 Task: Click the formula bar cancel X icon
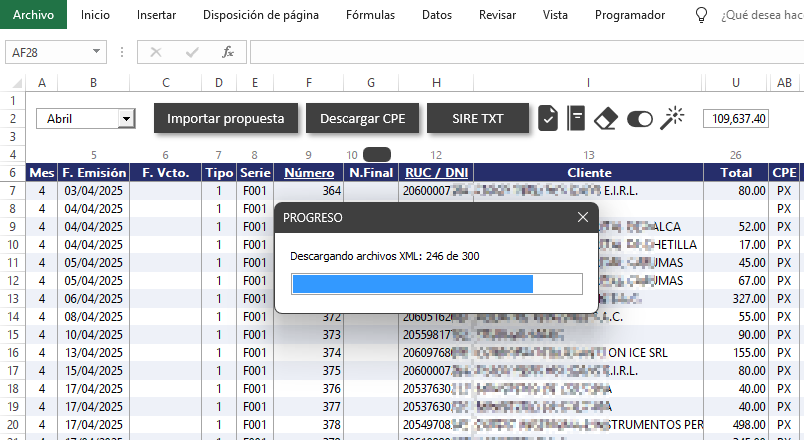[156, 52]
